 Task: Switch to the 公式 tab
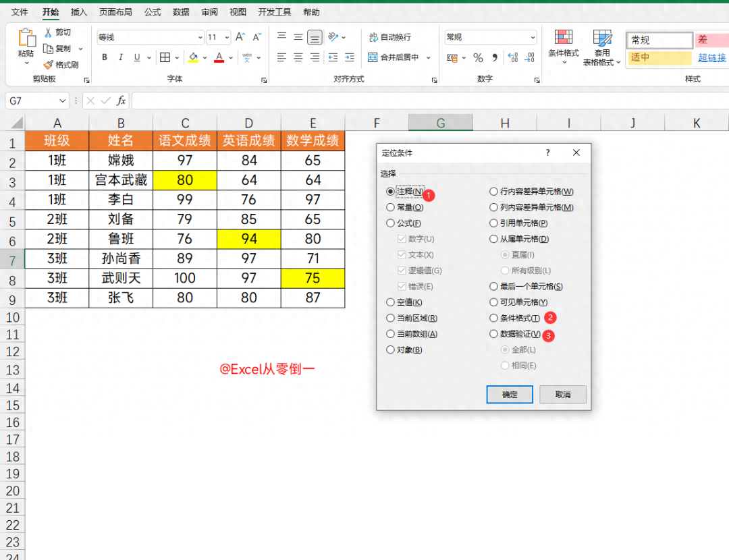click(153, 12)
